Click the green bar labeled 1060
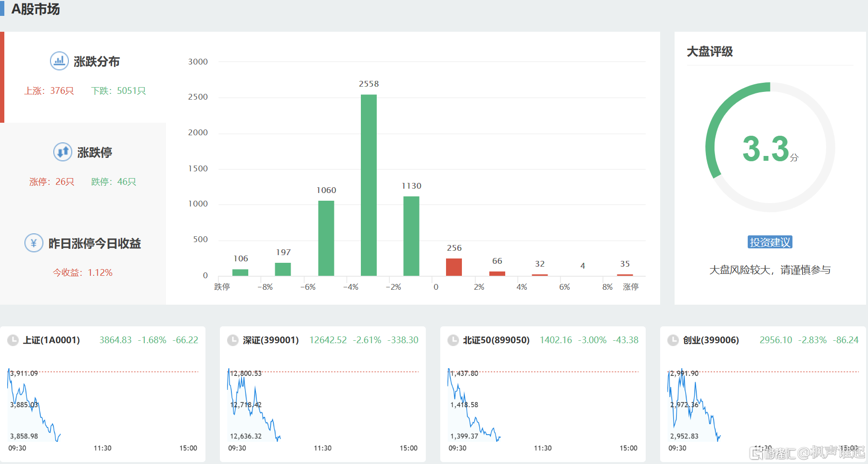Screen dimensions: 868x464 [326, 238]
